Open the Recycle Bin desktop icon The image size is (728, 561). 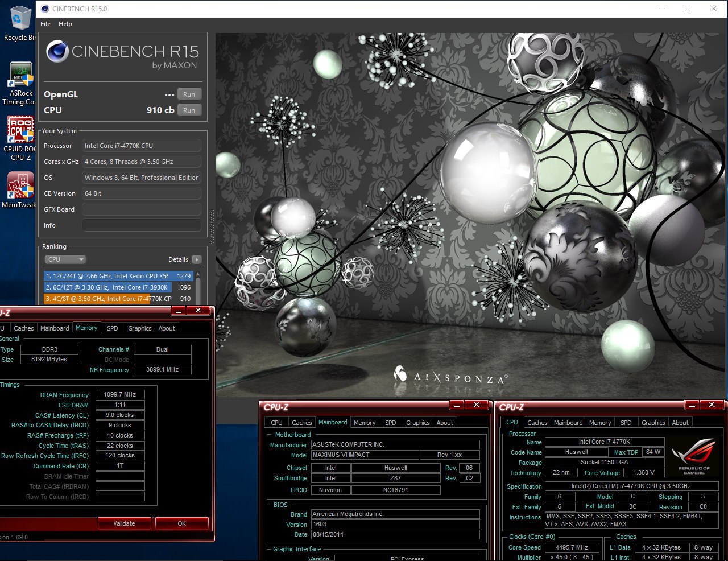pyautogui.click(x=19, y=24)
